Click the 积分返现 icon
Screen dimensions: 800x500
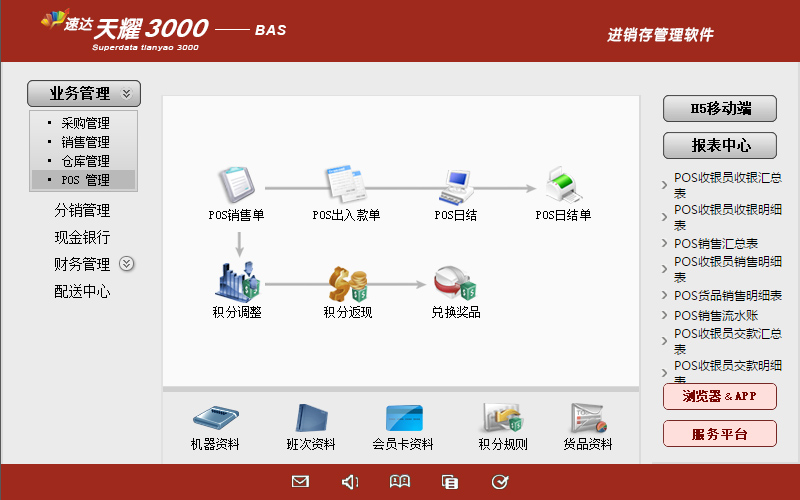pos(347,283)
